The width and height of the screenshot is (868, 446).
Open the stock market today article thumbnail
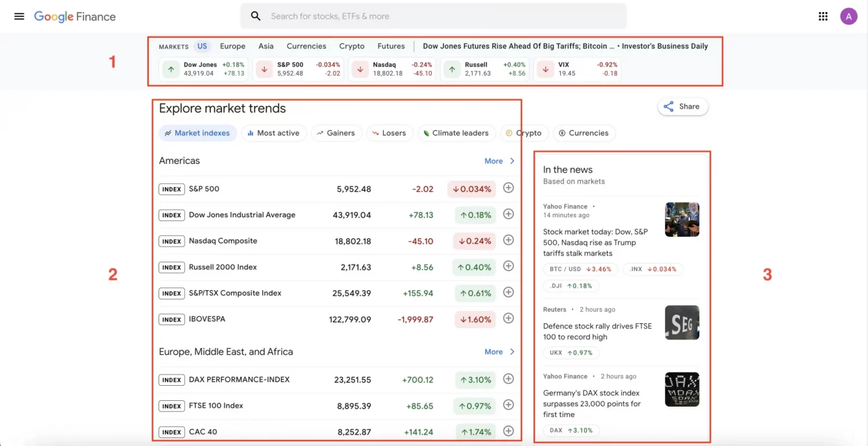(682, 220)
